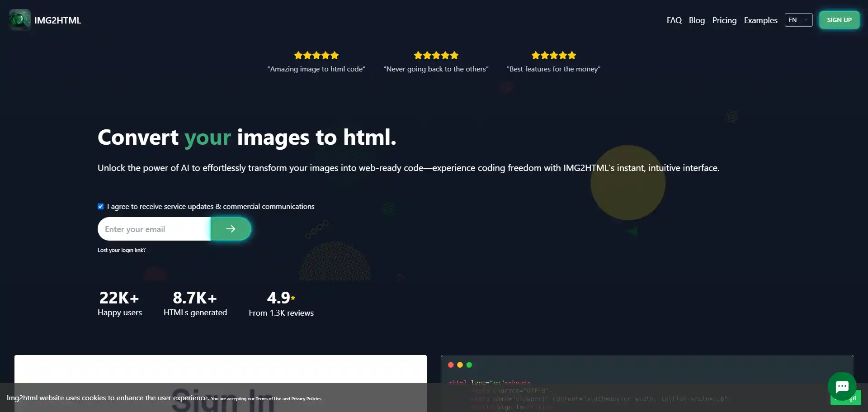The image size is (868, 412).
Task: Open the live chat bubble
Action: coord(842,386)
